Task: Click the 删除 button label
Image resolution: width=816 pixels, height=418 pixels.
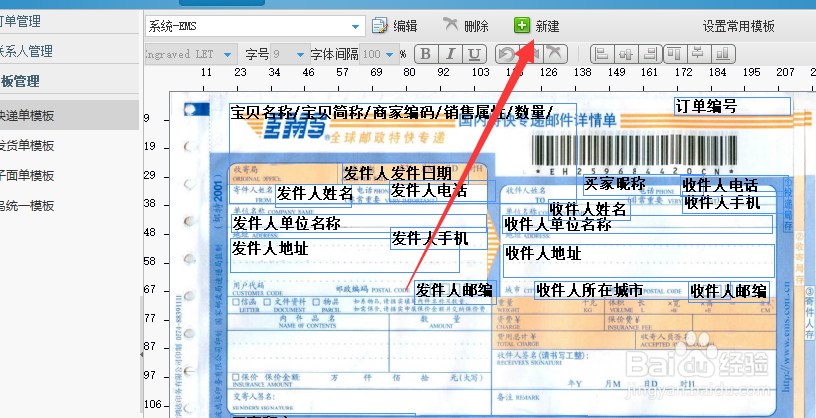Action: pyautogui.click(x=476, y=26)
